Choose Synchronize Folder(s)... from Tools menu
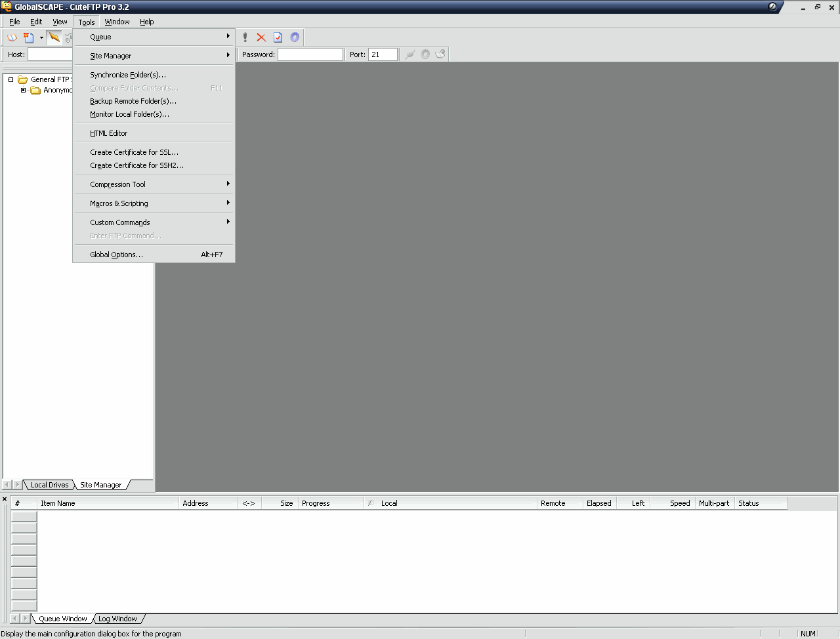Screen dimensions: 840x639 pyautogui.click(x=154, y=75)
